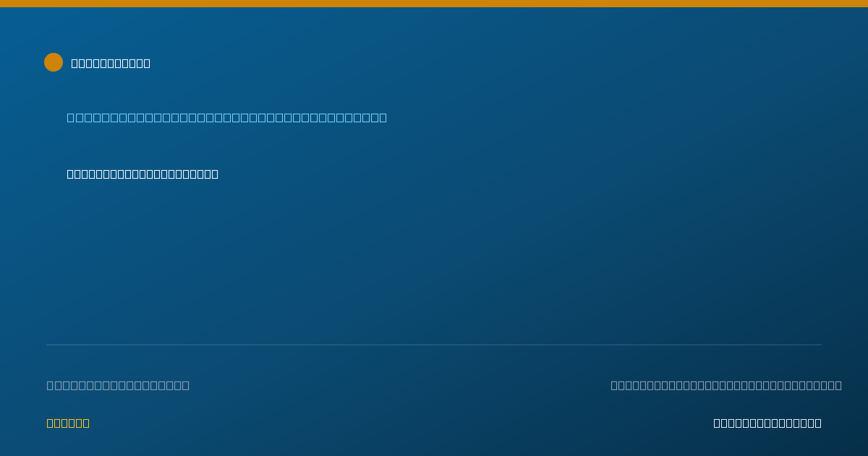
Task: Click the orange circle icon beside the title
Action: (x=54, y=62)
